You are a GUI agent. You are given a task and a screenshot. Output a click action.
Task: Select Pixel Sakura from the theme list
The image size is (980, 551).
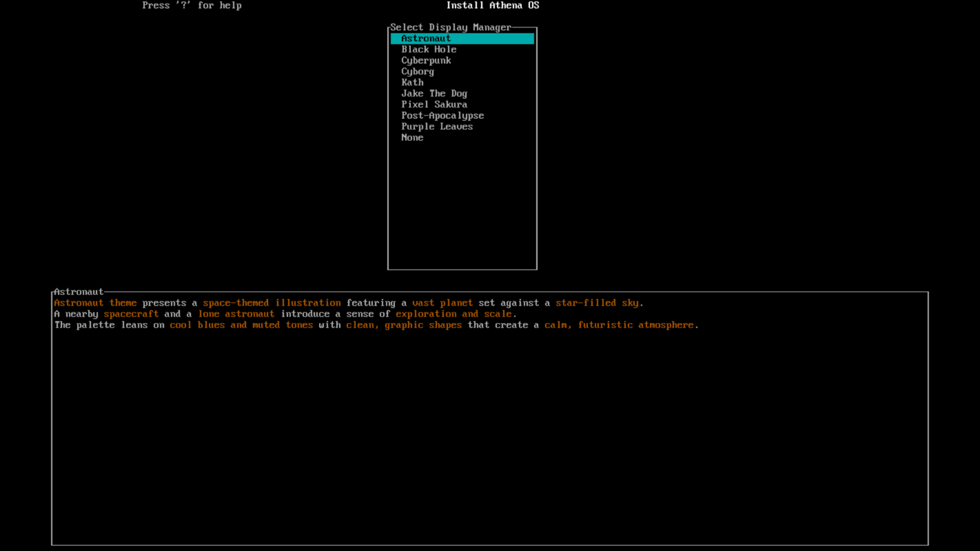pyautogui.click(x=434, y=104)
